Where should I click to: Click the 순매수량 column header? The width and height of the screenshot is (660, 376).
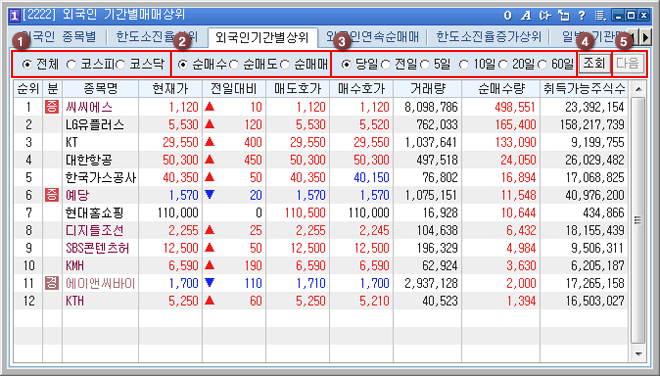point(501,88)
